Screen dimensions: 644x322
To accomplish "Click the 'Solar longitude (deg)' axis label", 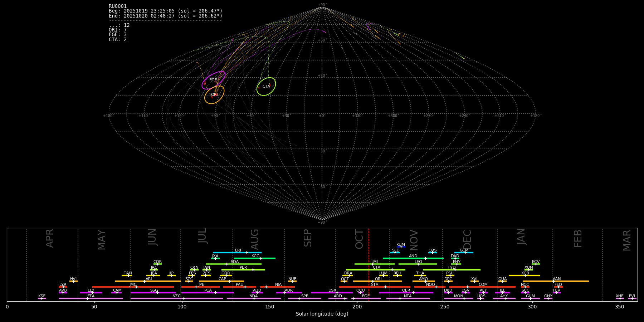I will 322,314.
